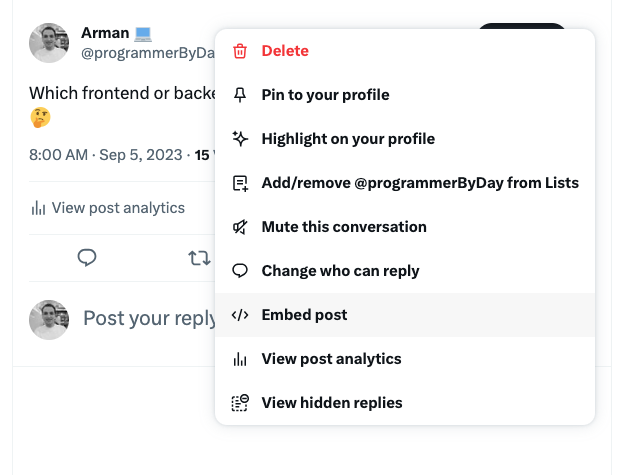Choose Pin to your profile
Screen dimensions: 626x475
[x=325, y=95]
